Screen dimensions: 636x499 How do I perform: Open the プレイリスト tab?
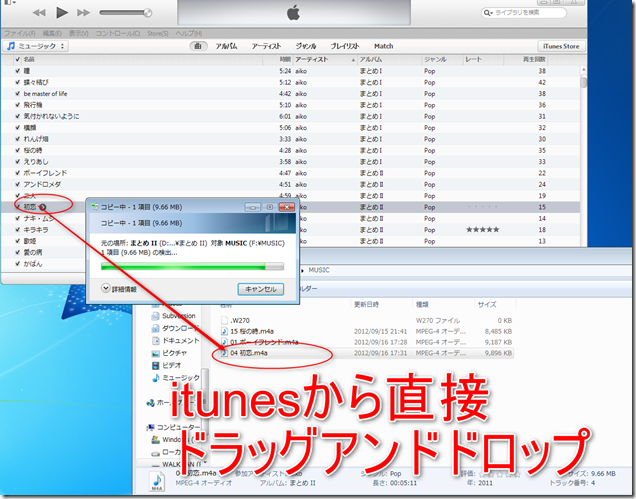[x=344, y=46]
